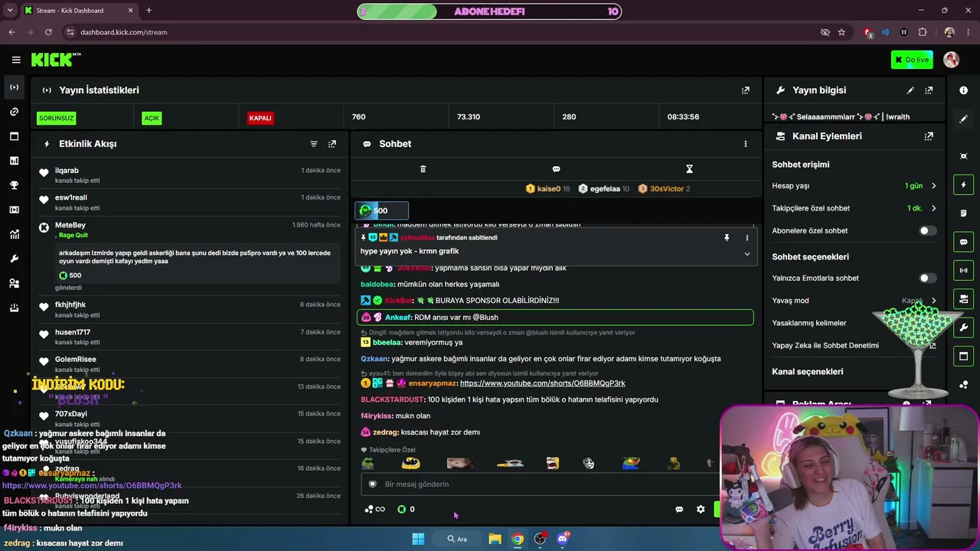The height and width of the screenshot is (551, 980).
Task: Open the link icon in left sidebar
Action: click(14, 112)
